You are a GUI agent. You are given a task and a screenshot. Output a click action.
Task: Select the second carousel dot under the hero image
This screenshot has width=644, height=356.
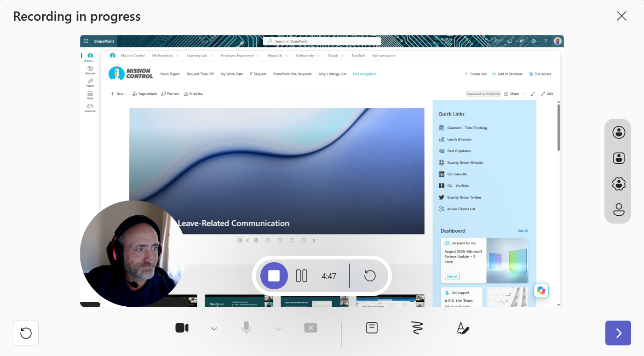268,240
